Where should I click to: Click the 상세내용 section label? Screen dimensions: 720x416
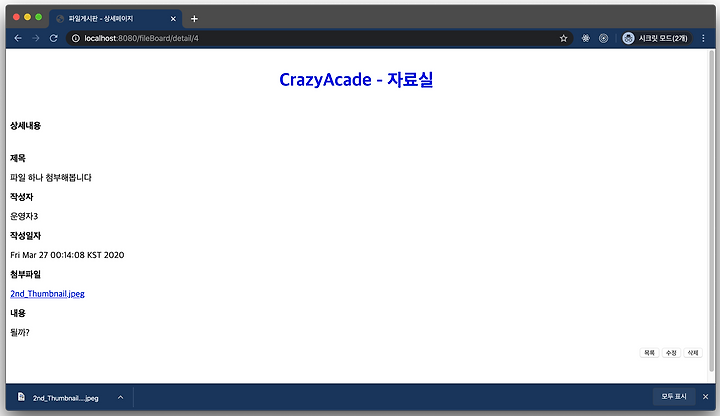coord(25,126)
